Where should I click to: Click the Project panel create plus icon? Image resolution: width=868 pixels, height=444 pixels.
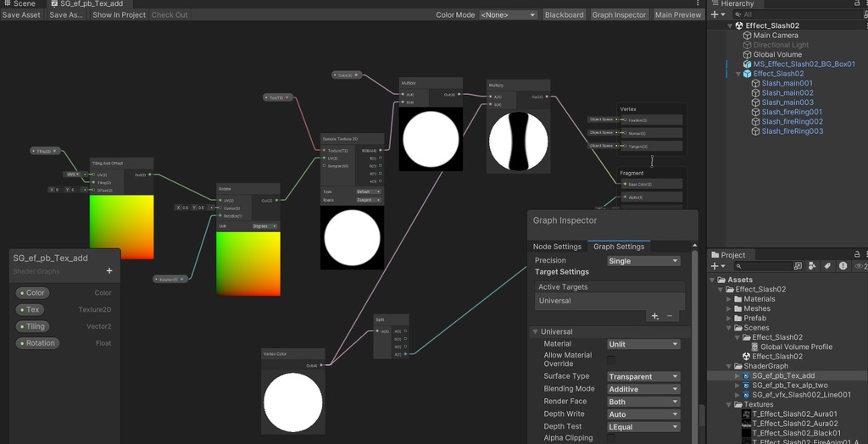[x=715, y=266]
